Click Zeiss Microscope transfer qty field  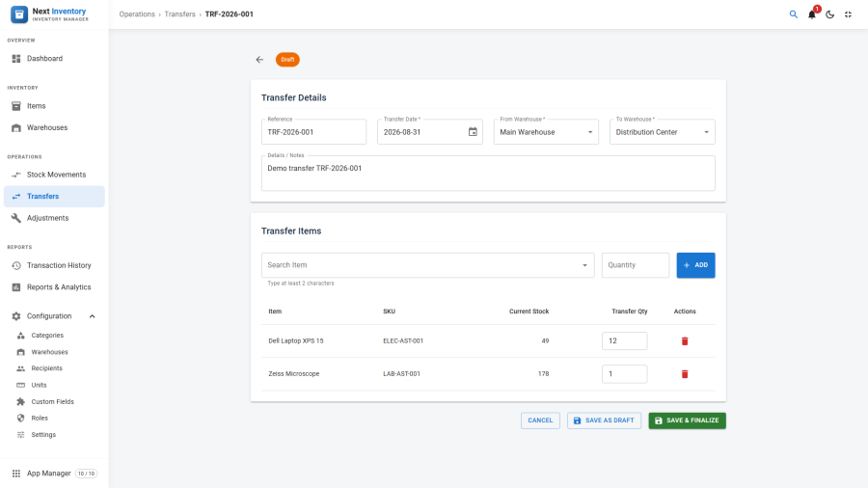tap(624, 374)
